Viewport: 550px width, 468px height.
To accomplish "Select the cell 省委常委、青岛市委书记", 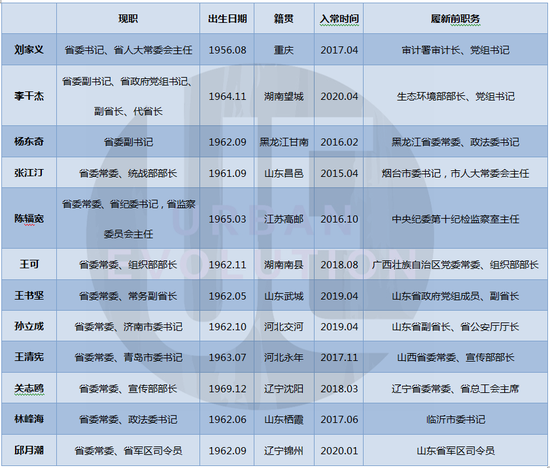I will (128, 357).
